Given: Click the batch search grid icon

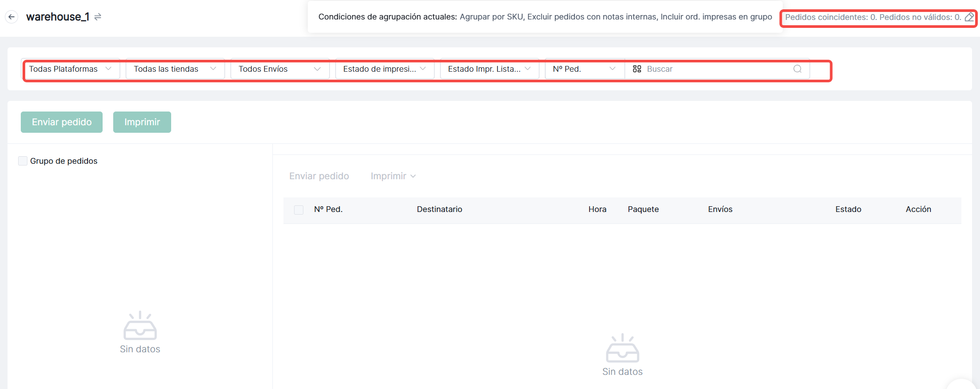Looking at the screenshot, I should pos(637,69).
